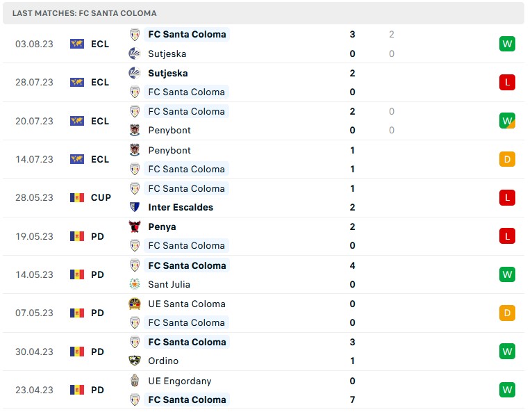Click the UE Engordany team crest
The image size is (532, 412).
point(135,381)
